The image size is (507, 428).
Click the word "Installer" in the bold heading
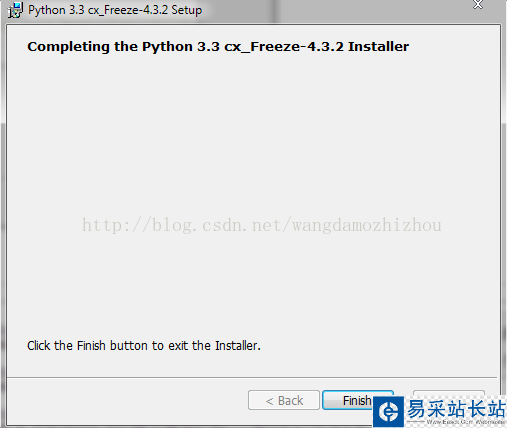(378, 47)
